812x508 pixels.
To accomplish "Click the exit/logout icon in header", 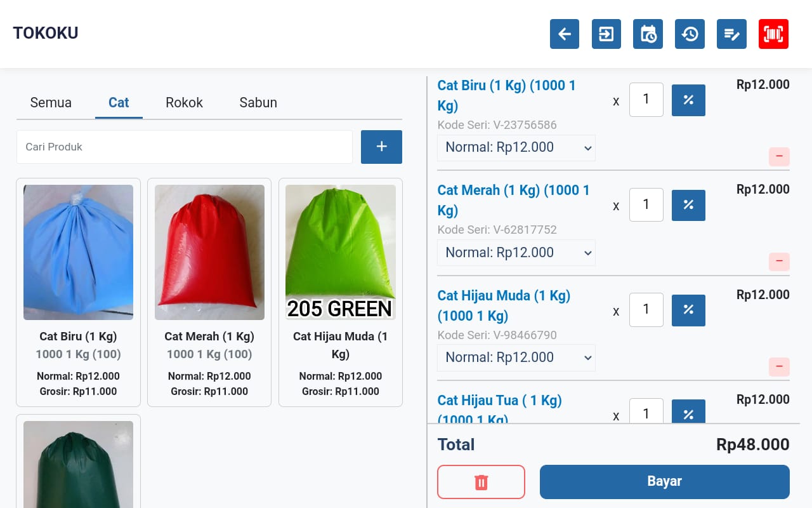I will (606, 34).
